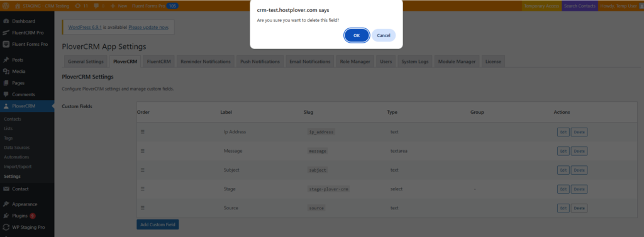The width and height of the screenshot is (644, 237).
Task: Edit the Ip Address custom field
Action: click(563, 132)
